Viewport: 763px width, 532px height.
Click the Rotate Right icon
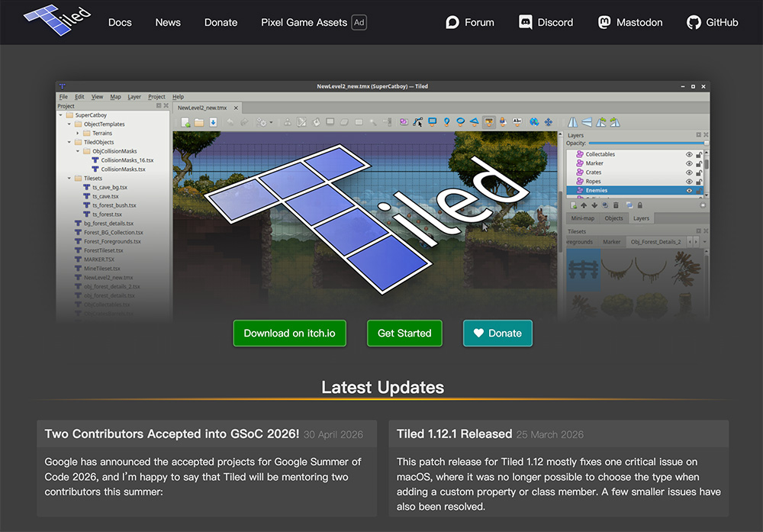[616, 122]
